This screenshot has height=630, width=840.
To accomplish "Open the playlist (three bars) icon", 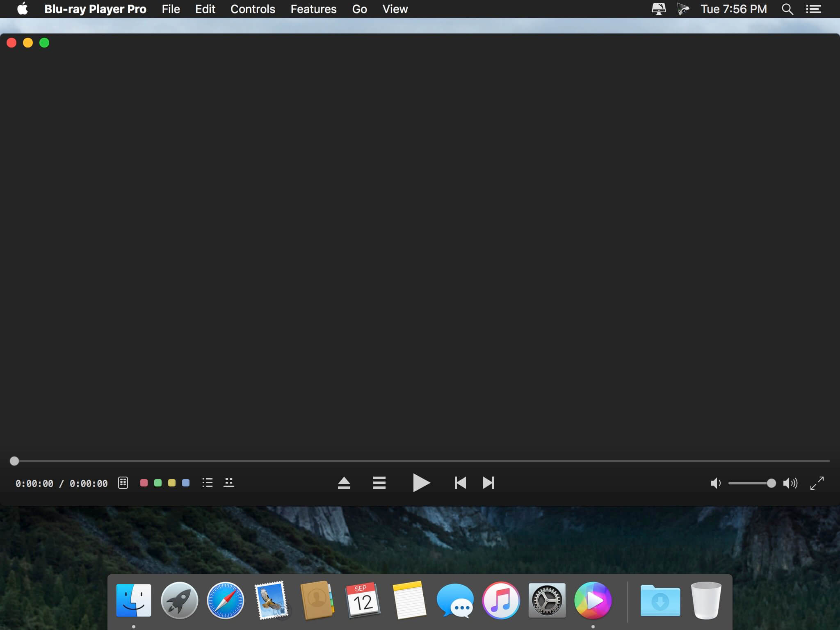I will 379,483.
